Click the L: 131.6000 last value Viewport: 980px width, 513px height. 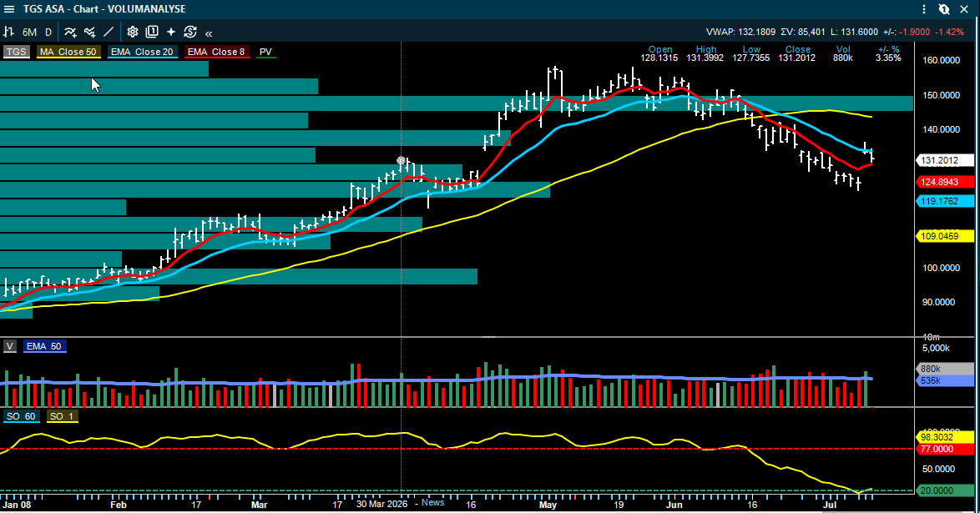click(855, 32)
